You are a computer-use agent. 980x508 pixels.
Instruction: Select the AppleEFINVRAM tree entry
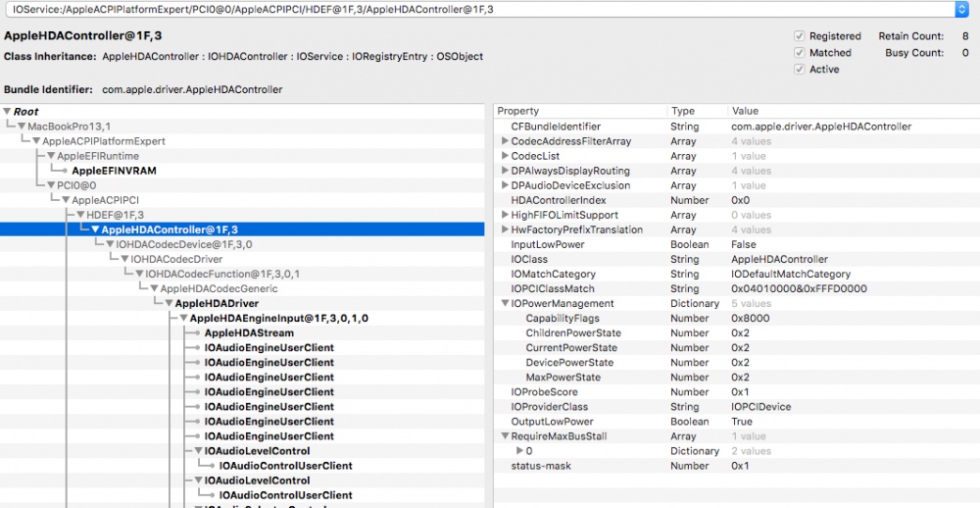coord(114,171)
